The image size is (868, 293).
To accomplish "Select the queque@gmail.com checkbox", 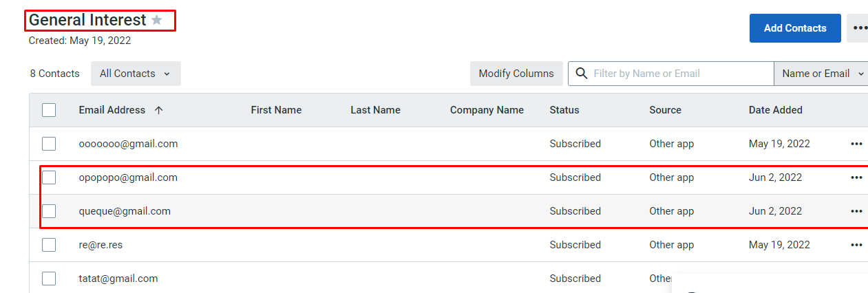I will 49,211.
